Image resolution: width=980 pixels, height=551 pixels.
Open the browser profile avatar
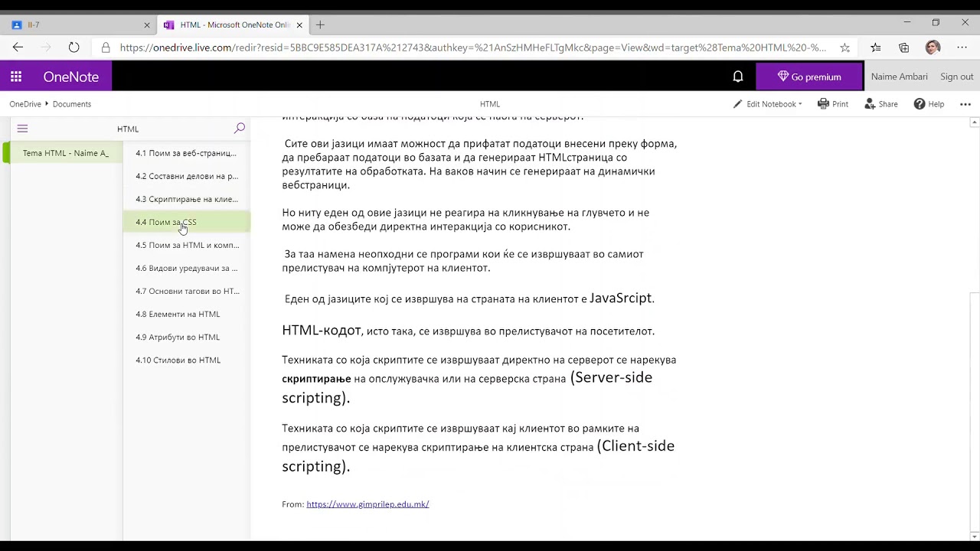pos(933,47)
